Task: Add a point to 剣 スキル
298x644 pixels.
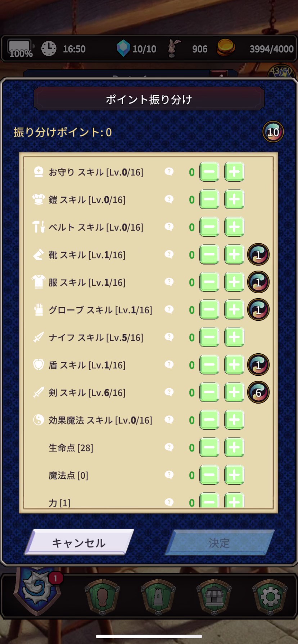Action: [234, 392]
